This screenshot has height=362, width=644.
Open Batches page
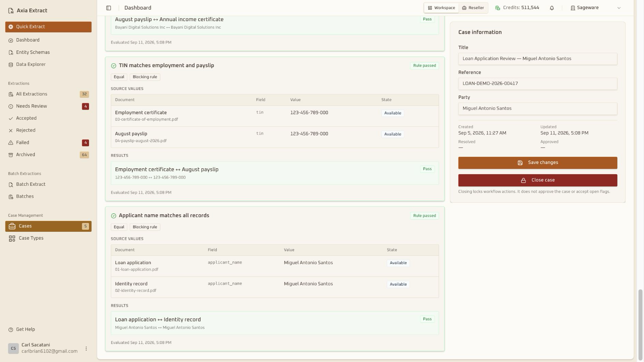click(x=48, y=197)
